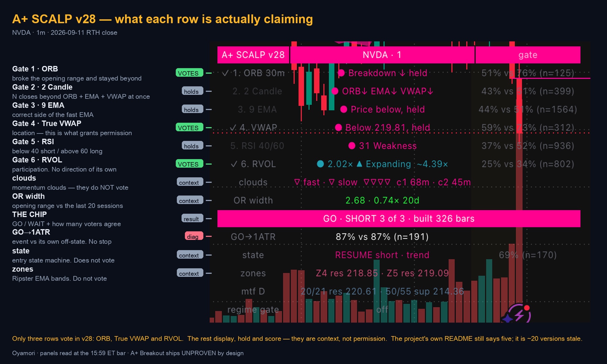This screenshot has width=607, height=364.
Task: Select the pink dot before "Below 219.81, held"
Action: [339, 127]
